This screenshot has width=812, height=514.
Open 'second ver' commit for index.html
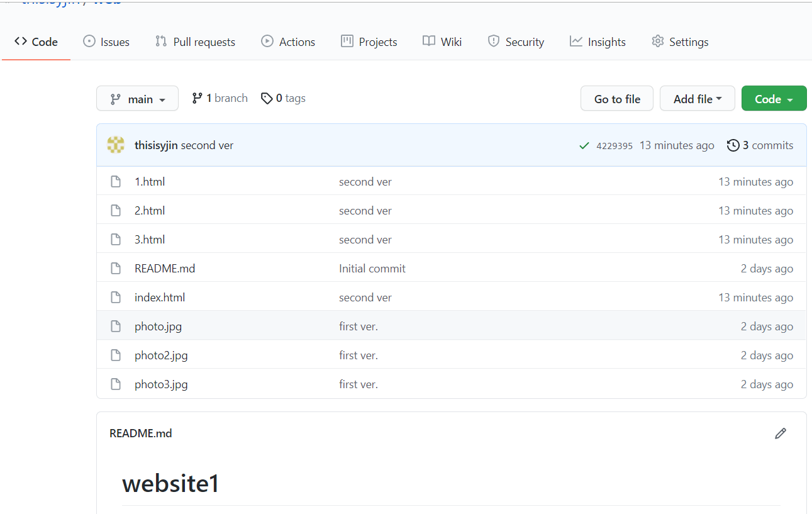click(x=365, y=298)
